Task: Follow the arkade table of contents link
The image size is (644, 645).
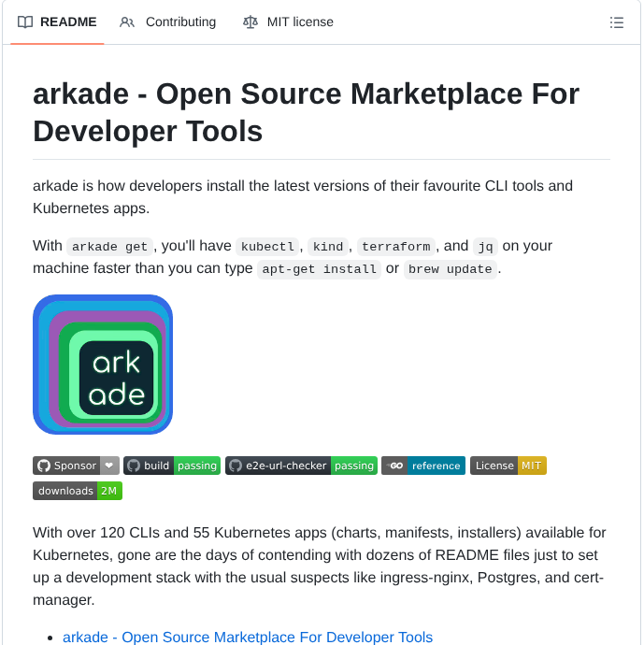Action: point(248,638)
